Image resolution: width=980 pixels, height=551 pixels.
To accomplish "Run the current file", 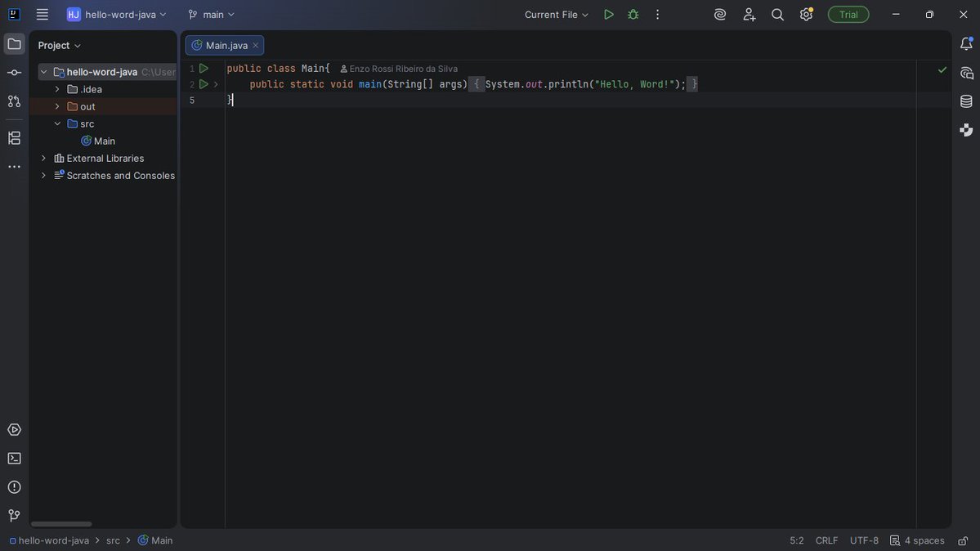I will coord(608,15).
